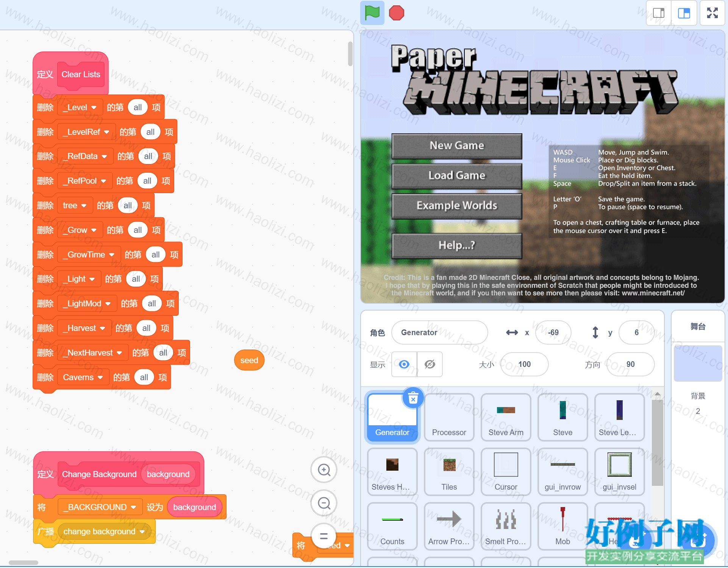Reset workspace zoom with the equals icon

[324, 536]
